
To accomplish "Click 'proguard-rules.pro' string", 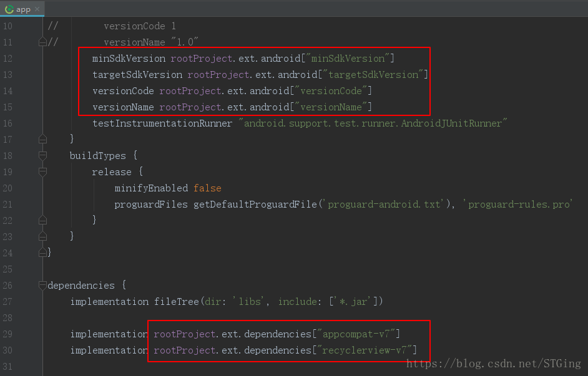I will coord(517,204).
